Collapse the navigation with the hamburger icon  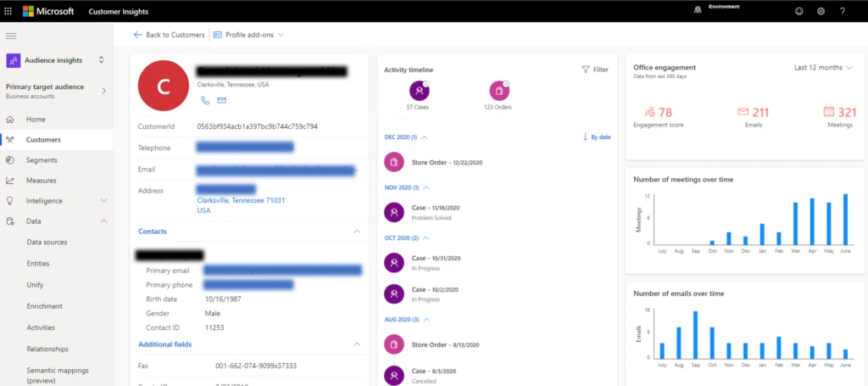[x=10, y=36]
